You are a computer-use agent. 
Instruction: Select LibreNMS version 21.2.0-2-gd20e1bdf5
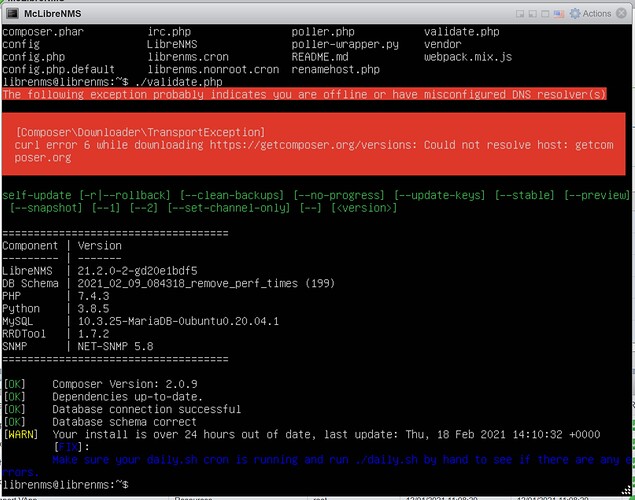click(x=137, y=270)
